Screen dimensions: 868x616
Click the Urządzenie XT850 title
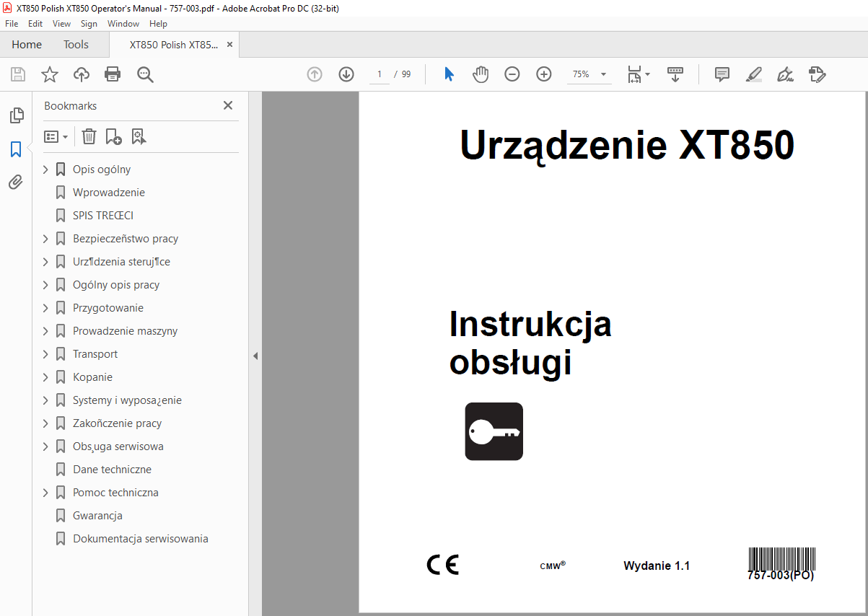[627, 145]
